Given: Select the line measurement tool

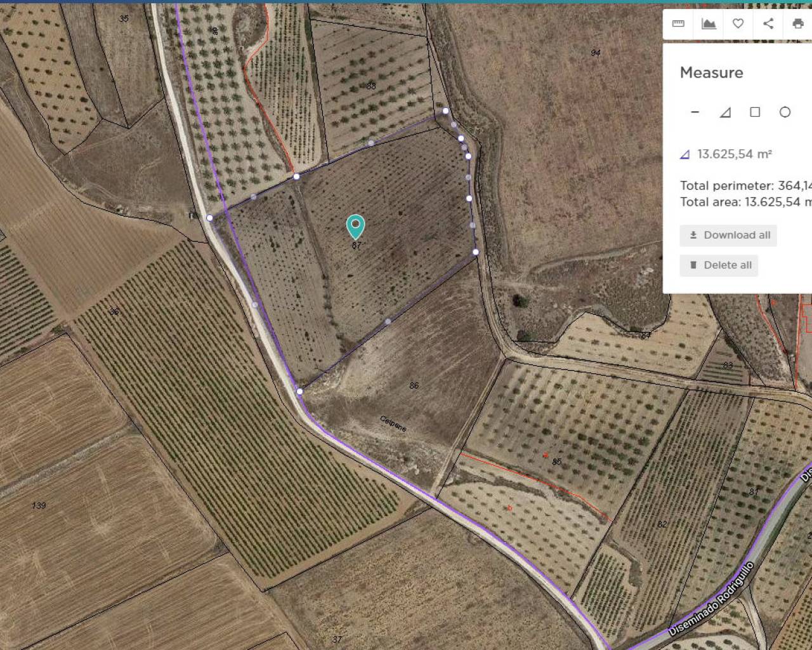Looking at the screenshot, I should (x=695, y=112).
